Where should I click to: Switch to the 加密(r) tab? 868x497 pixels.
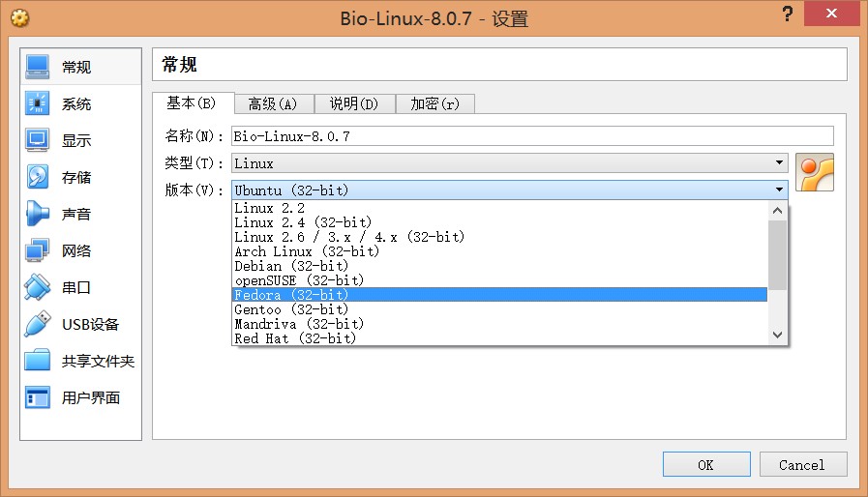pyautogui.click(x=434, y=103)
